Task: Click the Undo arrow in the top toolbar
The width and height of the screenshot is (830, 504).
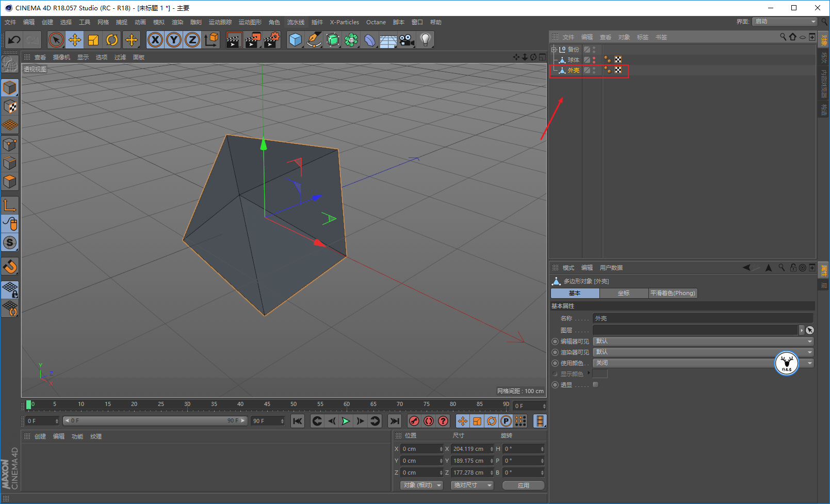Action: tap(14, 40)
